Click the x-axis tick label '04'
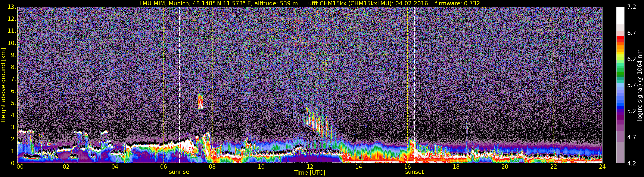Viewport: 644px width, 177px height. [115, 167]
